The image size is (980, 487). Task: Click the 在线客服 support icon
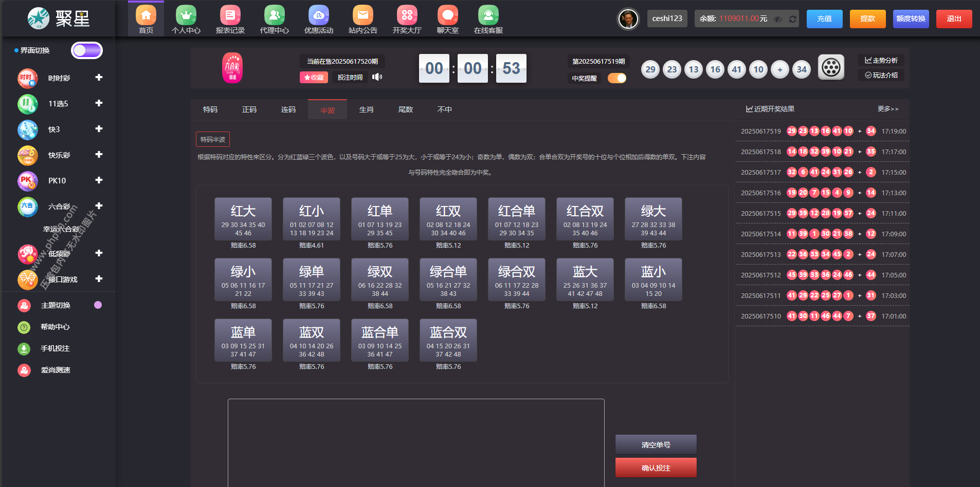coord(488,16)
